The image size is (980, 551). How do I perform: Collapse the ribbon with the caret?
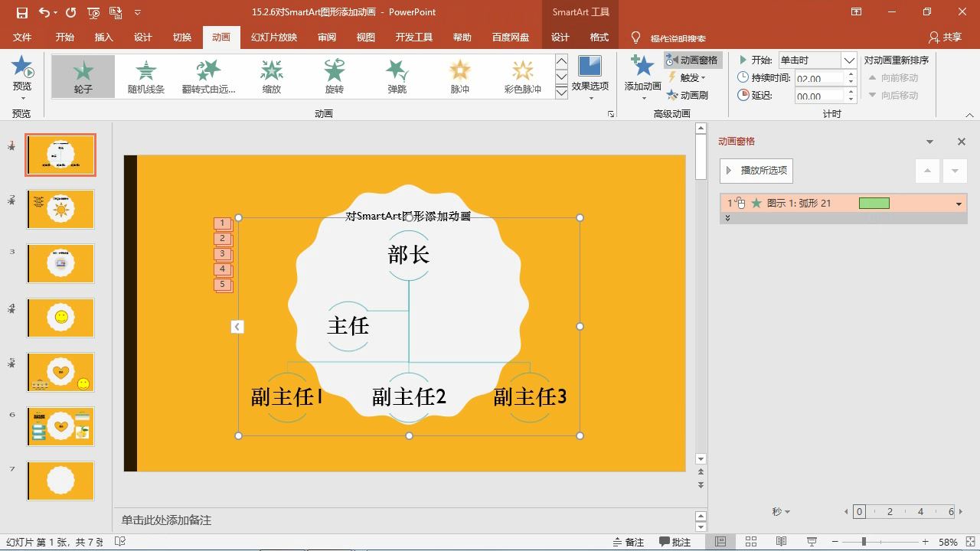click(969, 115)
